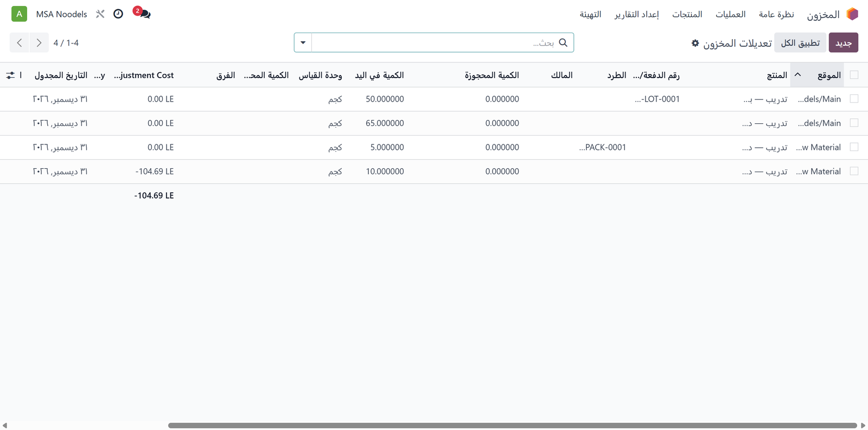This screenshot has width=868, height=430.
Task: Sort by الفرق column header
Action: (x=226, y=75)
